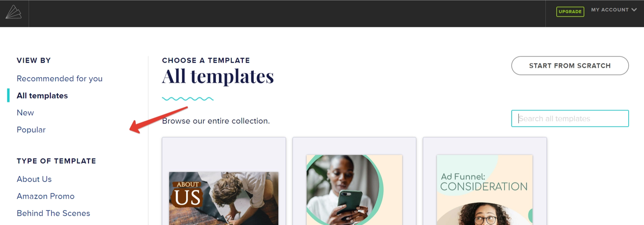
Task: Open the About Us template thumbnail
Action: click(x=224, y=198)
